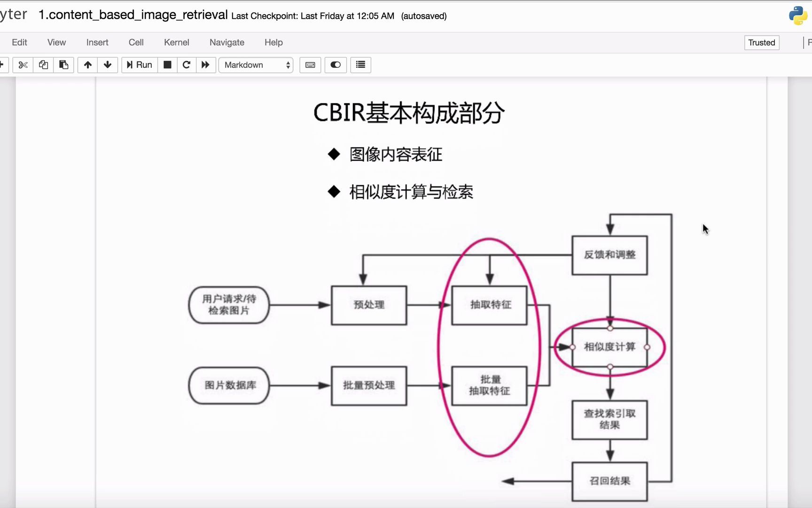Click the 相似度计算 box in diagram
This screenshot has width=812, height=508.
609,347
